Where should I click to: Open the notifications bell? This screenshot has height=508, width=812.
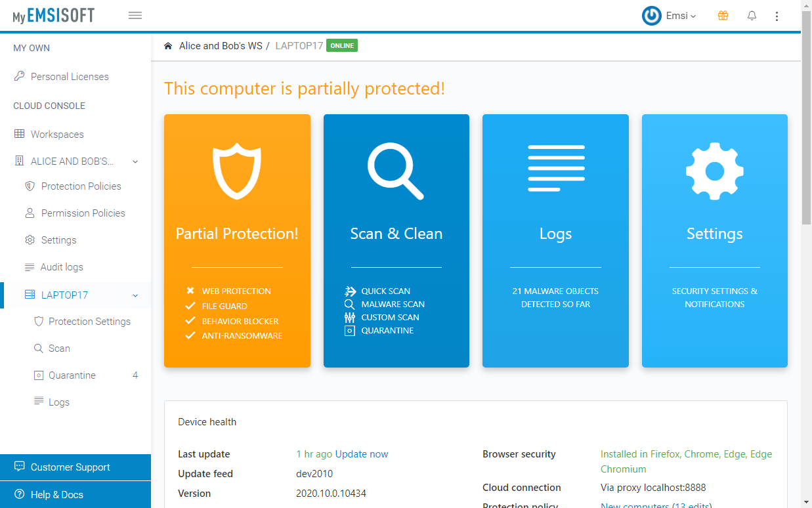752,16
